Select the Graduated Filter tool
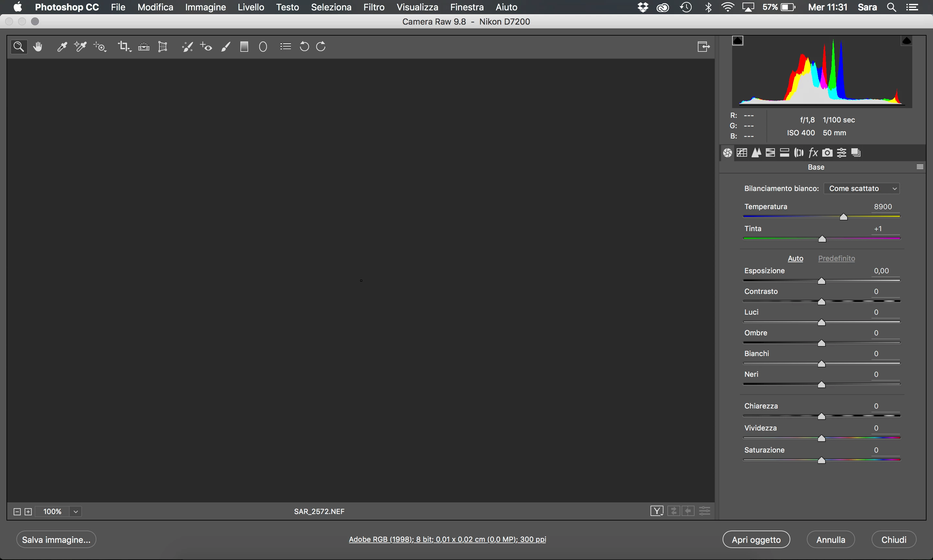 pyautogui.click(x=244, y=47)
